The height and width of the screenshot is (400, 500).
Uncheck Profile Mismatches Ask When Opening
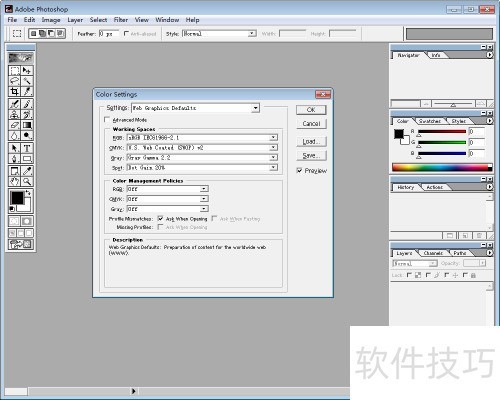[x=160, y=219]
